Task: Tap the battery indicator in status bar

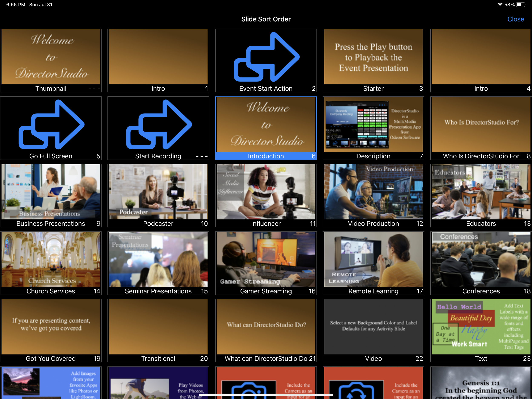Action: coord(521,4)
